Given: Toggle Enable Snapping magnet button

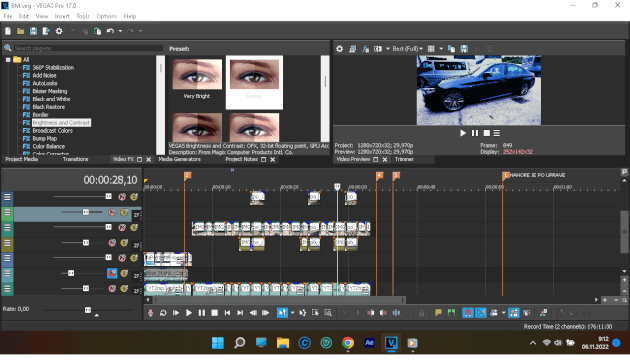Looking at the screenshot, I should pyautogui.click(x=468, y=313).
